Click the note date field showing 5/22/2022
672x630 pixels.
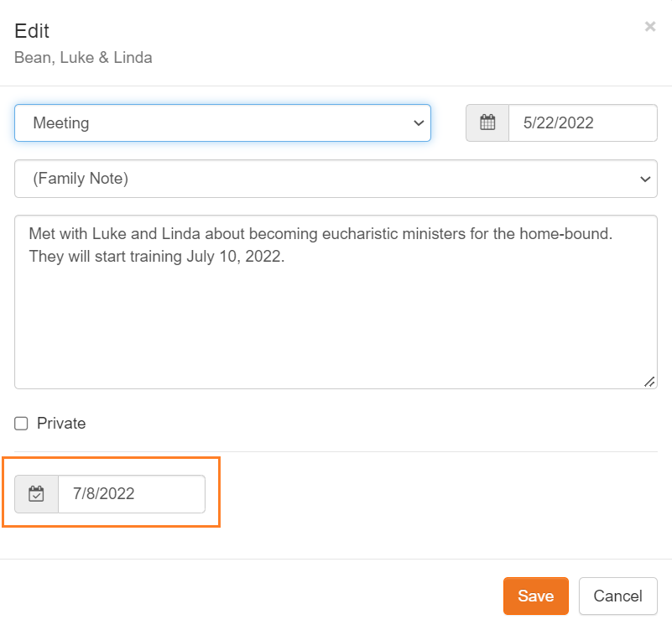582,122
